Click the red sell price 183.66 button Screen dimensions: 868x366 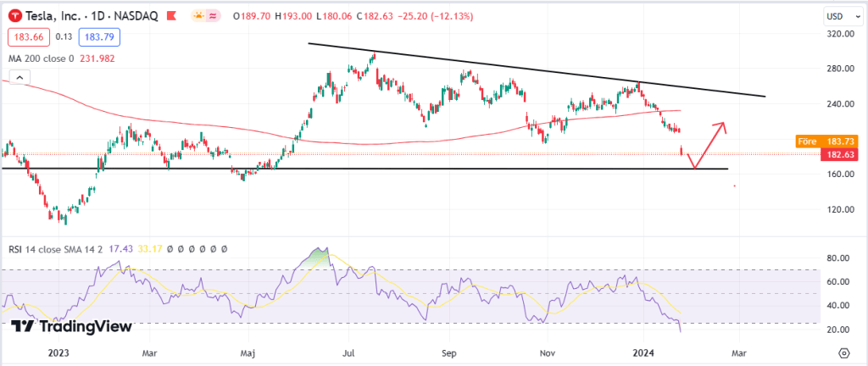tap(26, 37)
